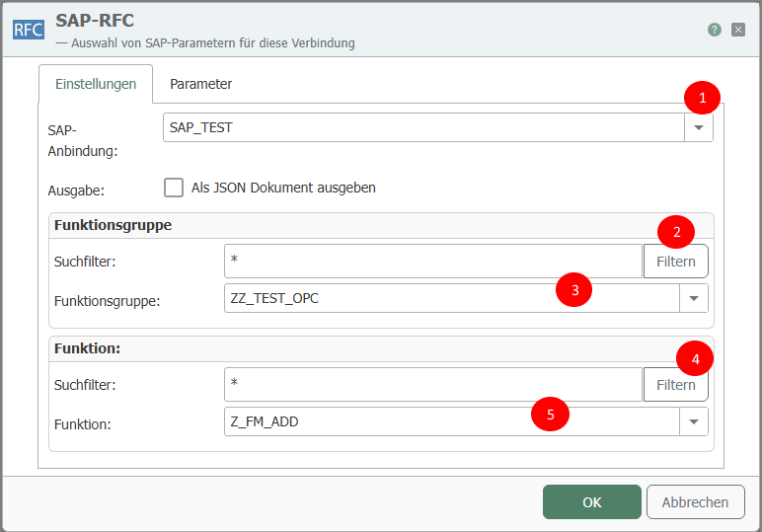Enable 'Als JSON Dokument ausgeben' checkbox
This screenshot has height=532, width=762.
point(174,188)
